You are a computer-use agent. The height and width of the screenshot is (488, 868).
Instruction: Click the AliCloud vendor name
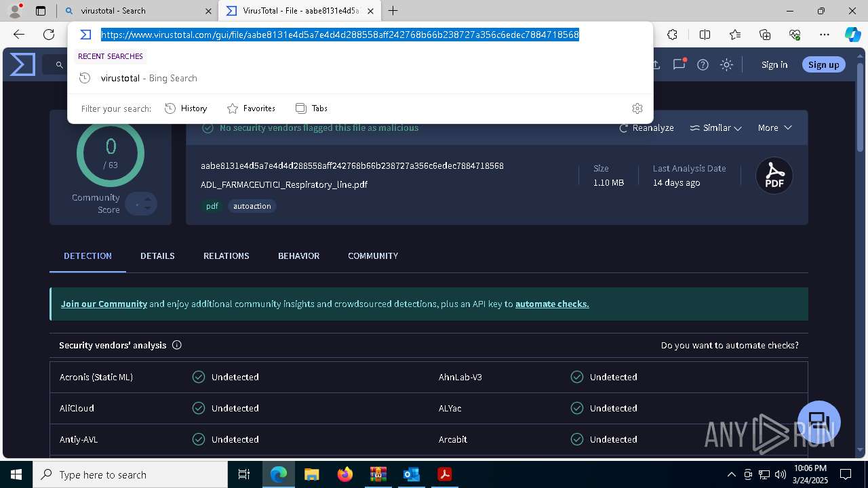(x=77, y=408)
